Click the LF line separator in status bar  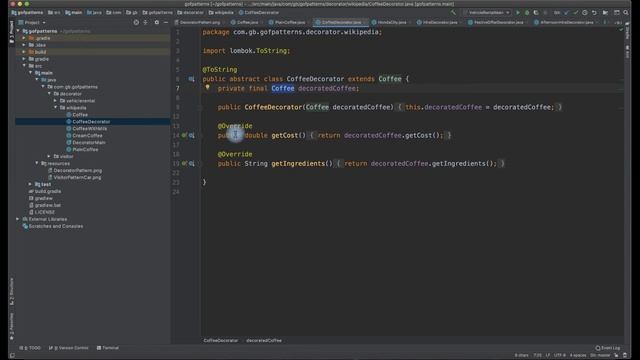tap(548, 356)
